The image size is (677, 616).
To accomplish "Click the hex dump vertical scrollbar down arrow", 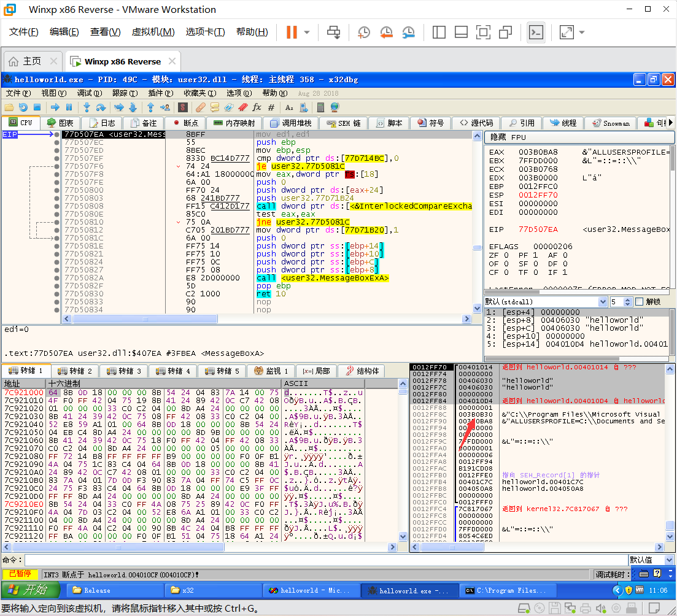I will pos(403,537).
